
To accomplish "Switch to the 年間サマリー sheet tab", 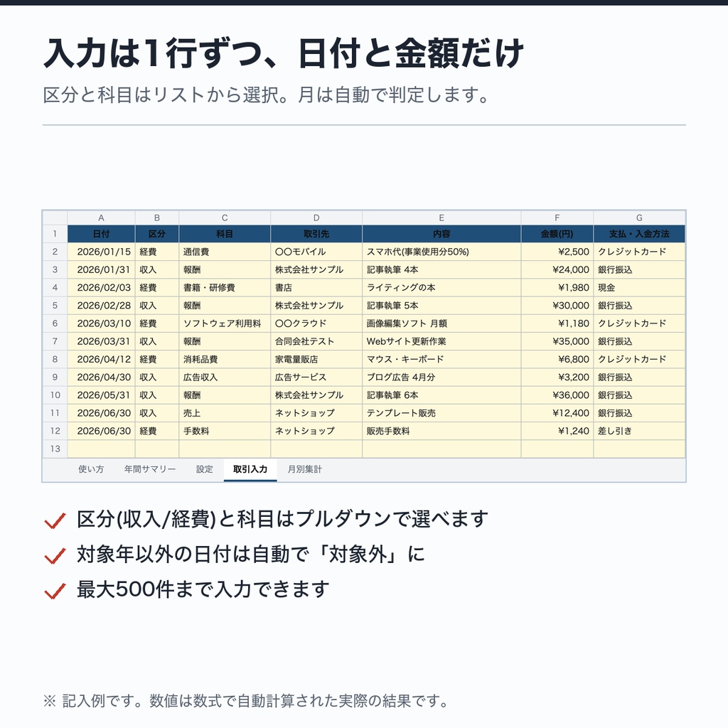I will 150,469.
